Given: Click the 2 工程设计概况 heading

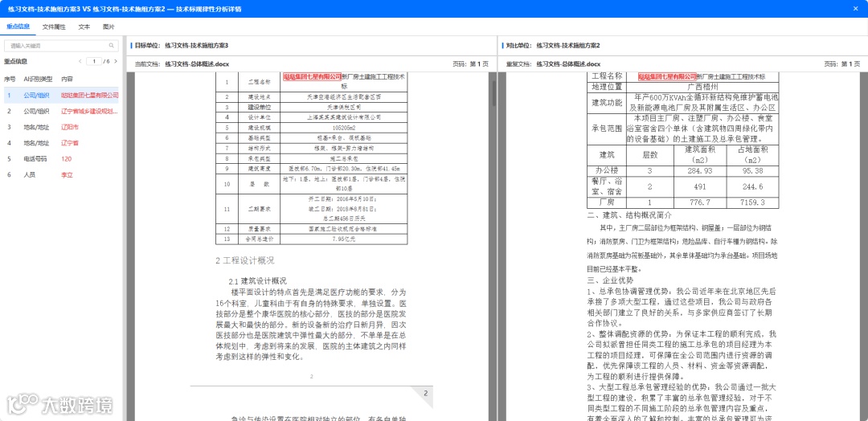Looking at the screenshot, I should click(244, 260).
